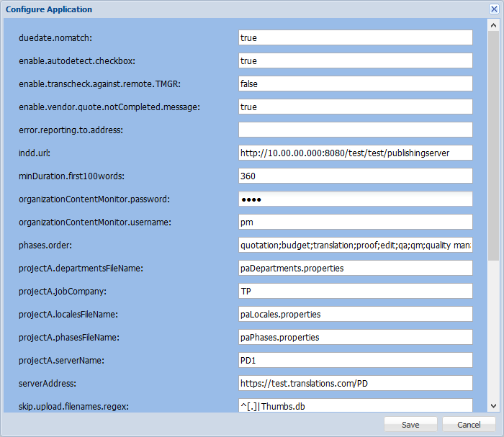Focus the enable.autodetect.checkbox field
The width and height of the screenshot is (504, 437).
click(355, 60)
